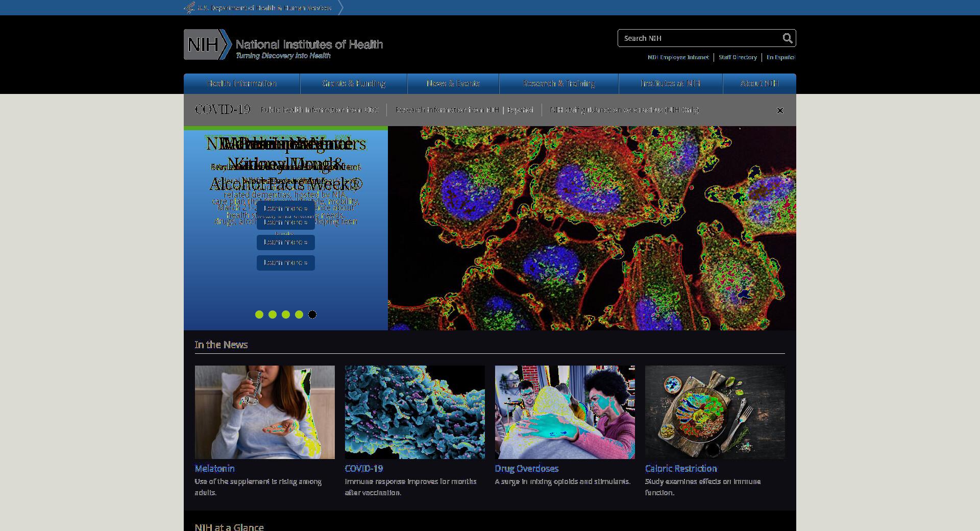Click the NIH at a Glance heading
The width and height of the screenshot is (980, 531).
point(229,527)
